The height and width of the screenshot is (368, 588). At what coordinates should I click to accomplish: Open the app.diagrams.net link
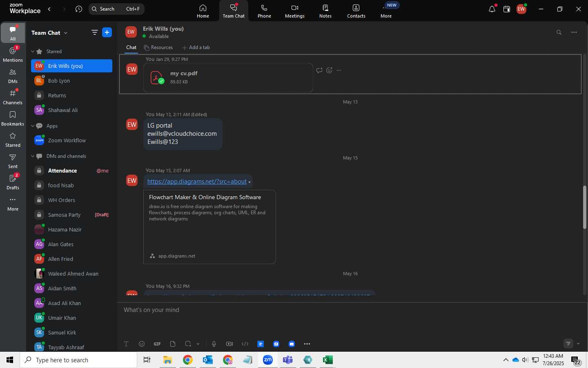tap(197, 182)
